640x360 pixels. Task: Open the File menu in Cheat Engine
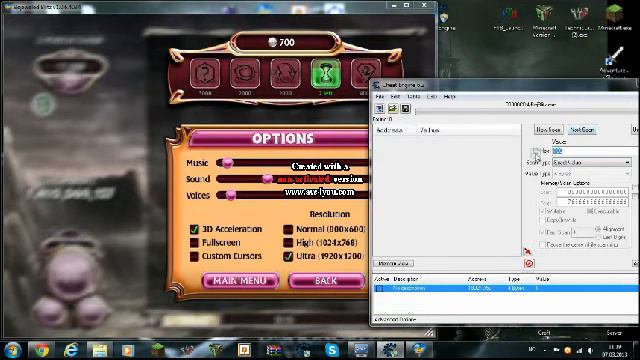[x=380, y=97]
